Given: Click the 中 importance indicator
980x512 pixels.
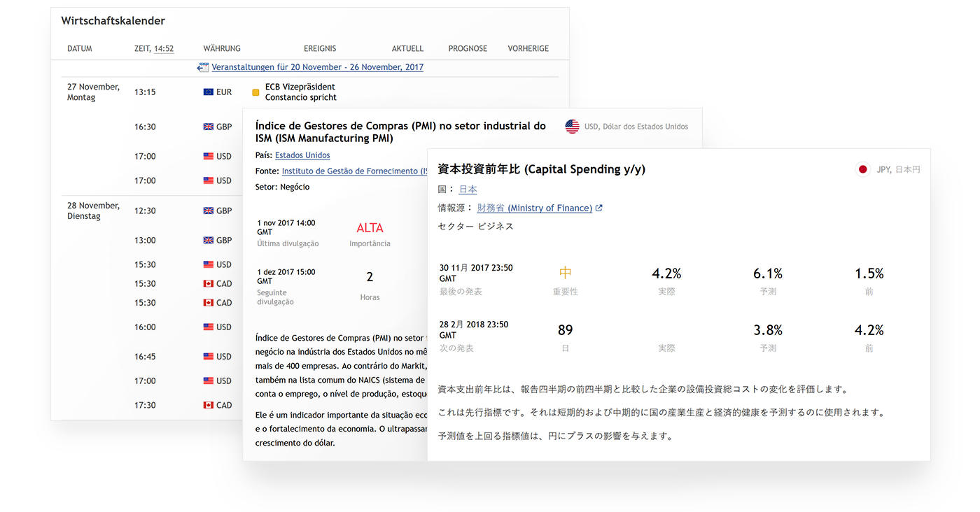Looking at the screenshot, I should (x=566, y=273).
